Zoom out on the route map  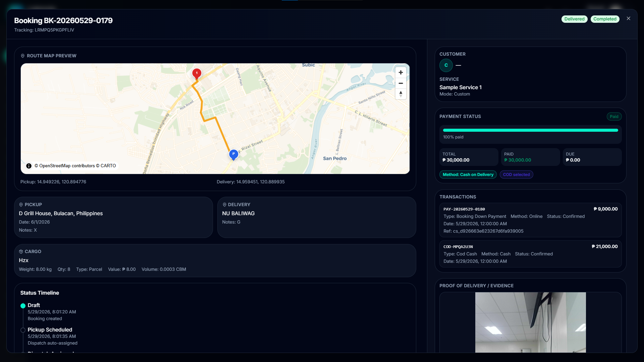(400, 83)
